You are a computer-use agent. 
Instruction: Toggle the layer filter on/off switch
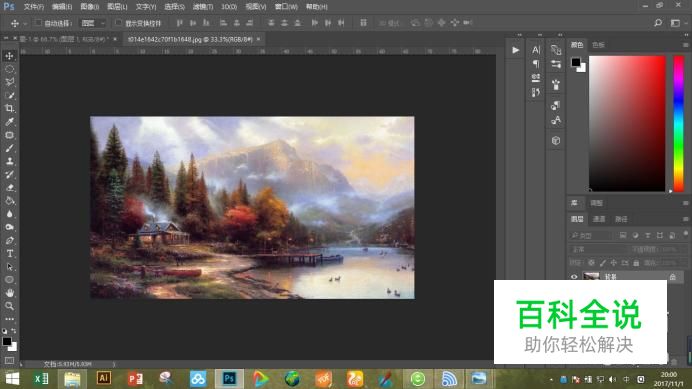pyautogui.click(x=685, y=234)
